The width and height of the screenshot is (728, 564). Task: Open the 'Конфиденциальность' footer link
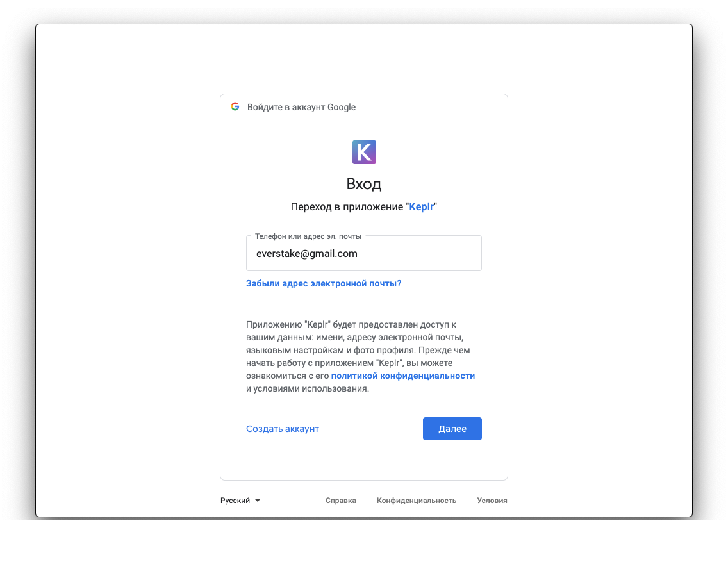pyautogui.click(x=417, y=501)
